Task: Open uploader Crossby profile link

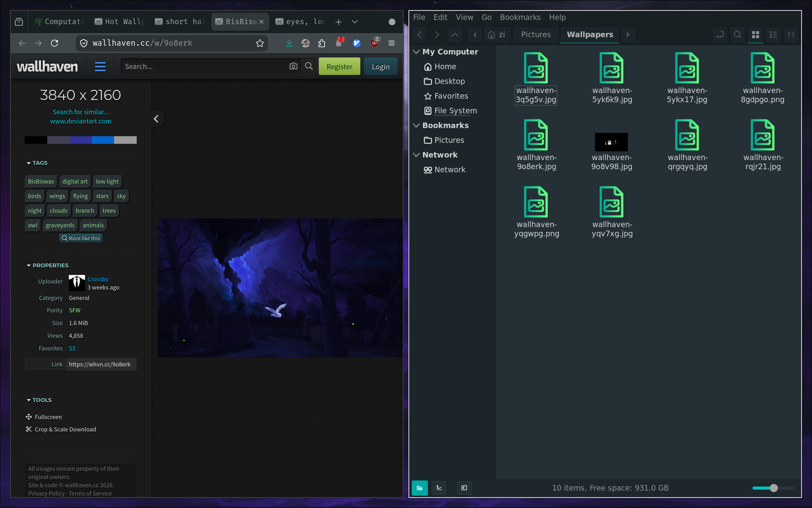Action: [98, 279]
